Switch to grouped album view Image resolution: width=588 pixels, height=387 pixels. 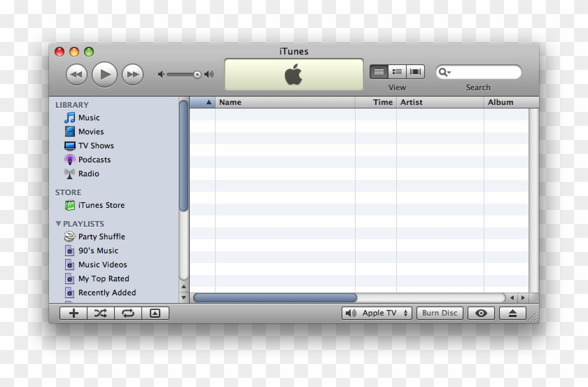397,71
